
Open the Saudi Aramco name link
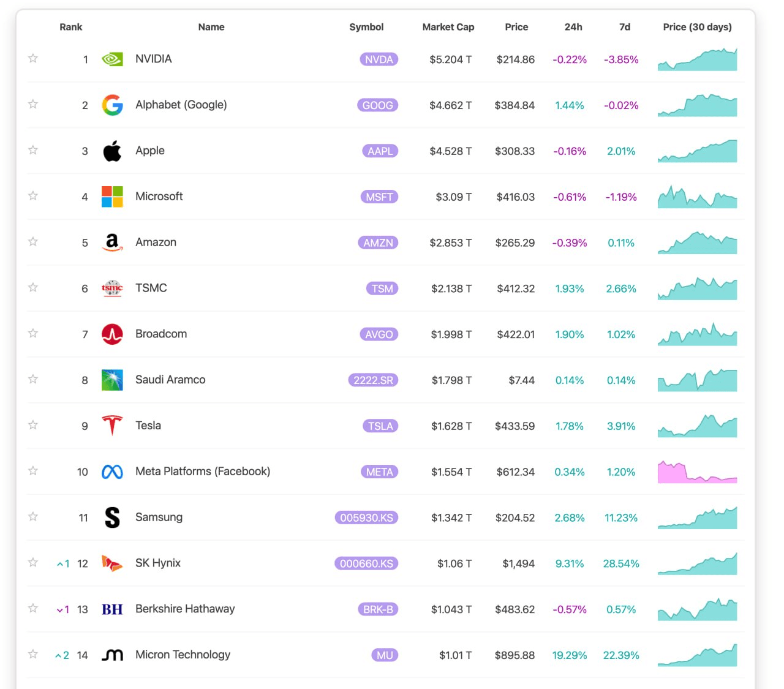pyautogui.click(x=170, y=380)
